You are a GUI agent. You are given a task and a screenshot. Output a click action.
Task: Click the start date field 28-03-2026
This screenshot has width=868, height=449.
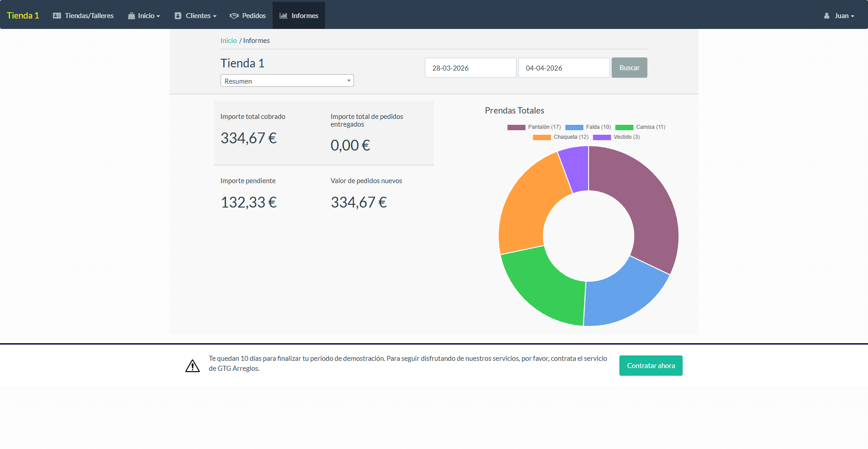click(470, 68)
